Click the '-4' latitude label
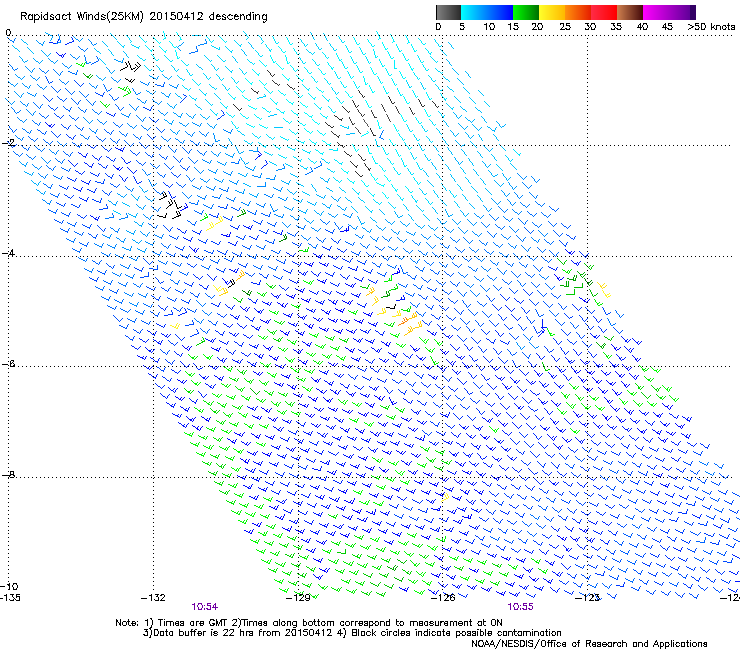Screen dimensions: 740x650 8,253
